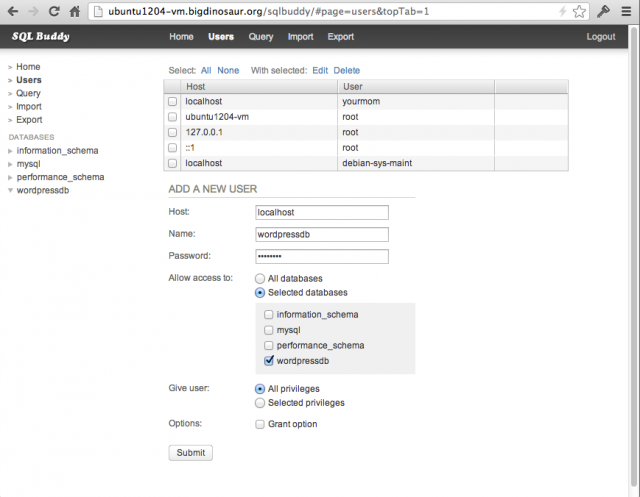Go to the browser home icon
This screenshot has height=497, width=640.
[x=75, y=11]
